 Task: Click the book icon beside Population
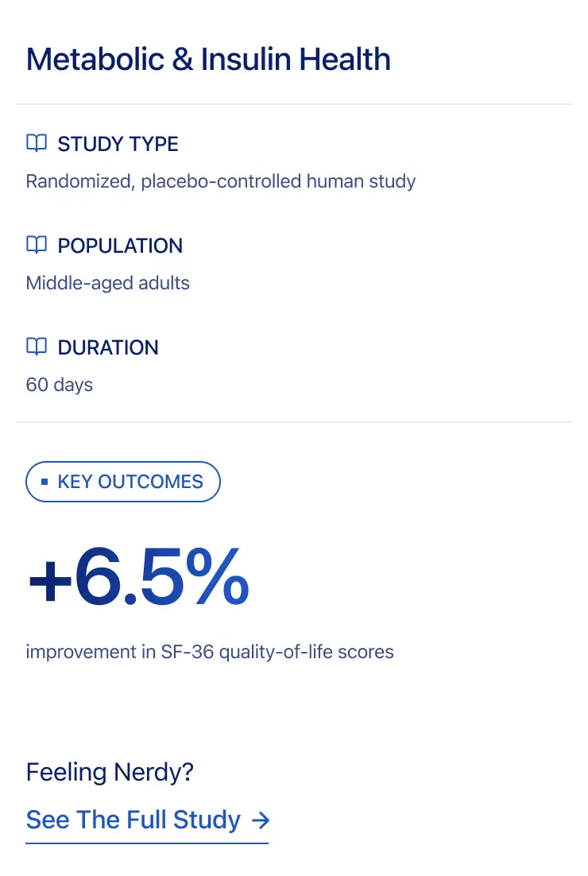tap(37, 245)
